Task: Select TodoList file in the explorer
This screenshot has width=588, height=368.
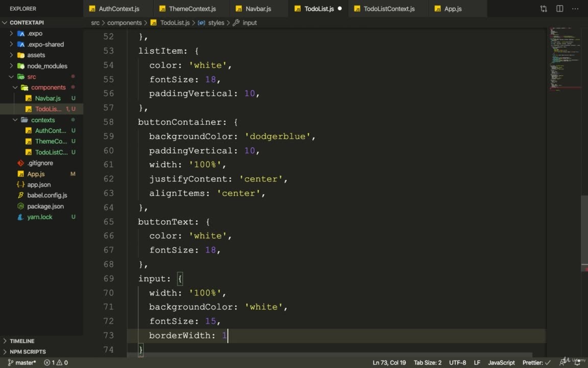Action: point(48,109)
